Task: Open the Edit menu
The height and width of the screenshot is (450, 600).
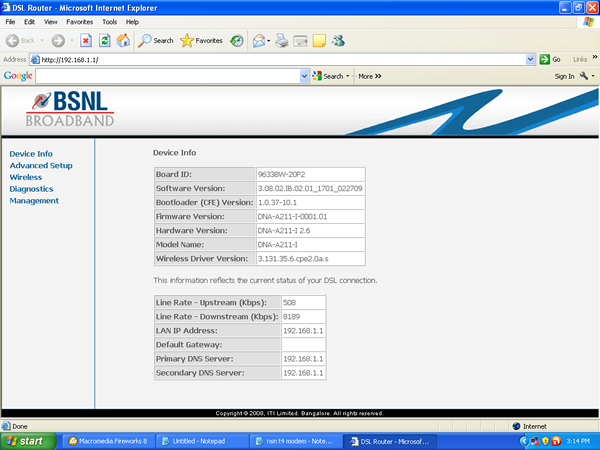Action: point(29,22)
